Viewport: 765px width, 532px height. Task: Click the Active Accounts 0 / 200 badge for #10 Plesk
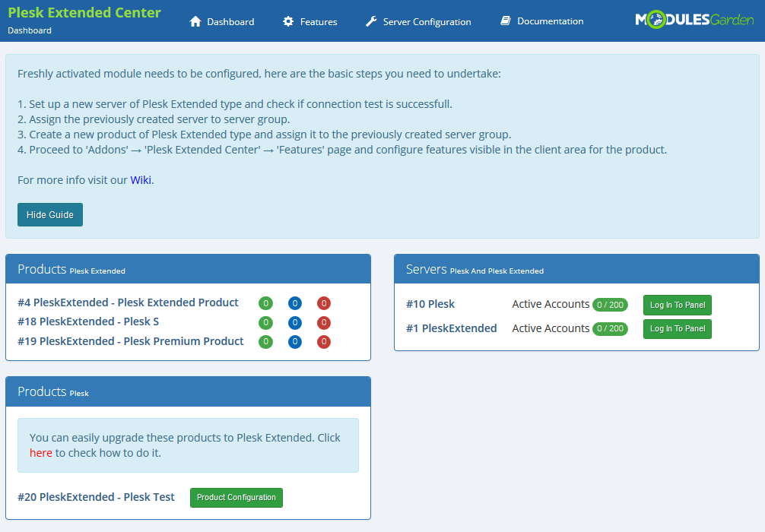click(x=610, y=305)
